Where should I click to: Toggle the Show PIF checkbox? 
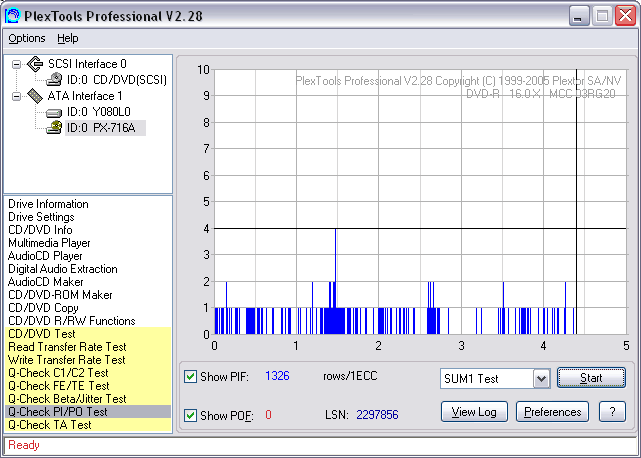pyautogui.click(x=190, y=376)
